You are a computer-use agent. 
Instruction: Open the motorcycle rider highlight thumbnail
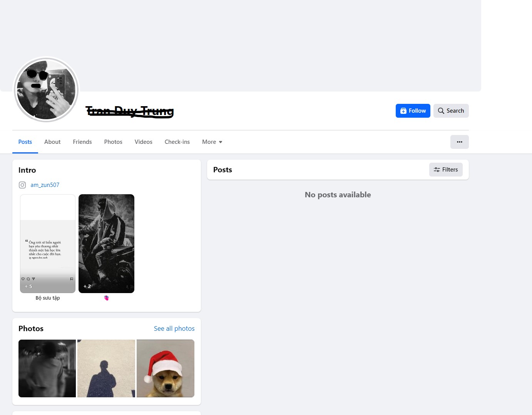click(106, 243)
